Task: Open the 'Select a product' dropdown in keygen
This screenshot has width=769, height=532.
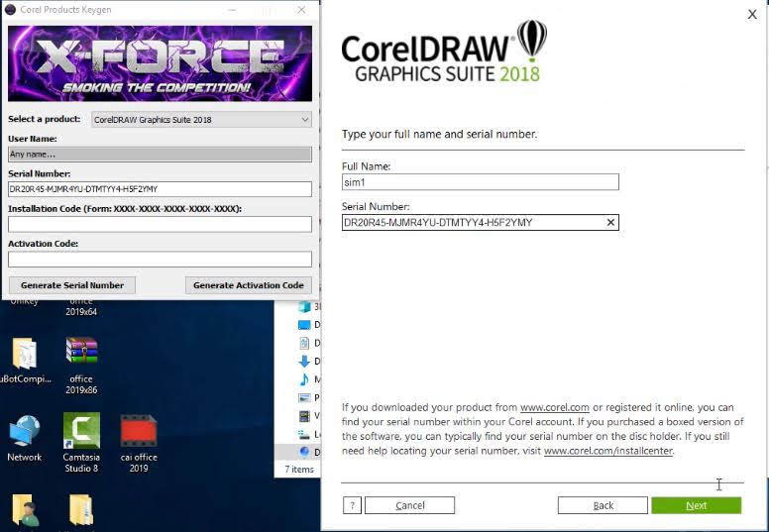Action: [x=201, y=120]
